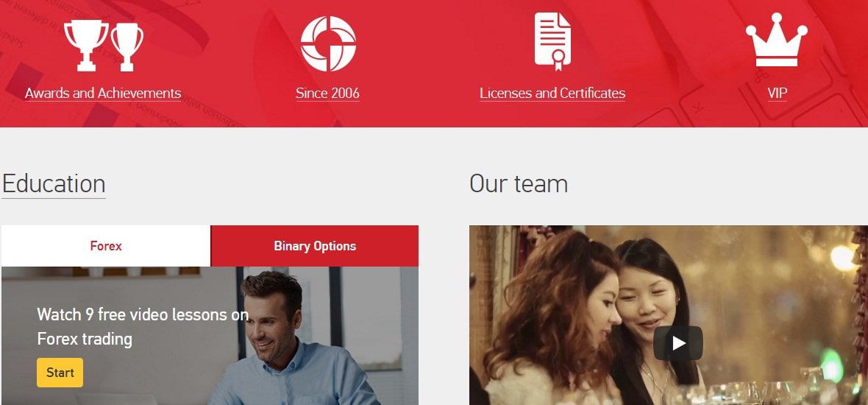The width and height of the screenshot is (868, 405).
Task: Click the larger trophy on the left
Action: click(85, 44)
